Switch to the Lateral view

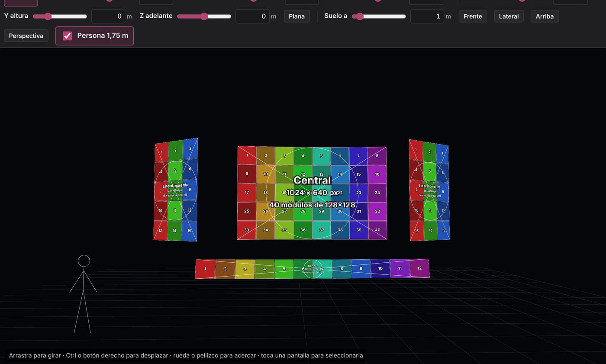[x=509, y=16]
